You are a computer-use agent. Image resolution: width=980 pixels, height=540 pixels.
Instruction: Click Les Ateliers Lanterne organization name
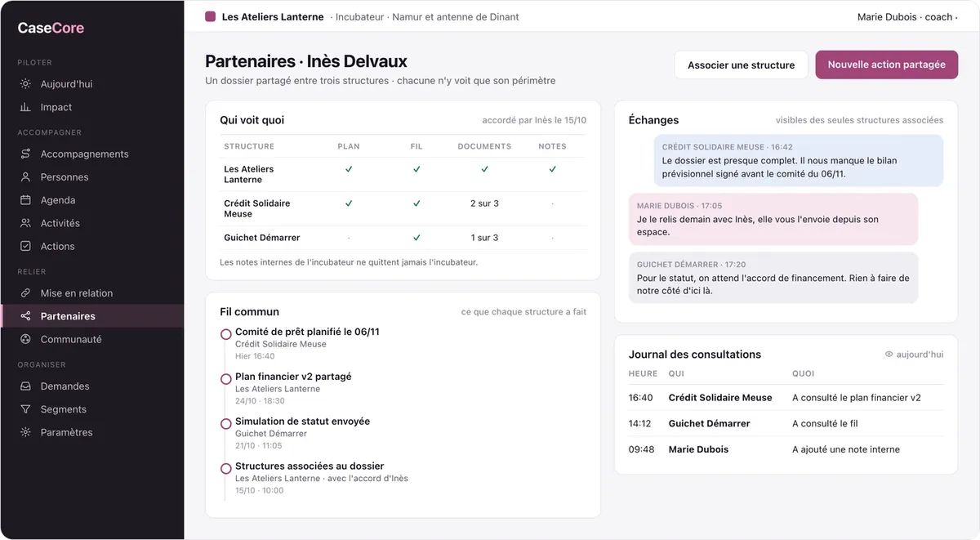coord(273,16)
